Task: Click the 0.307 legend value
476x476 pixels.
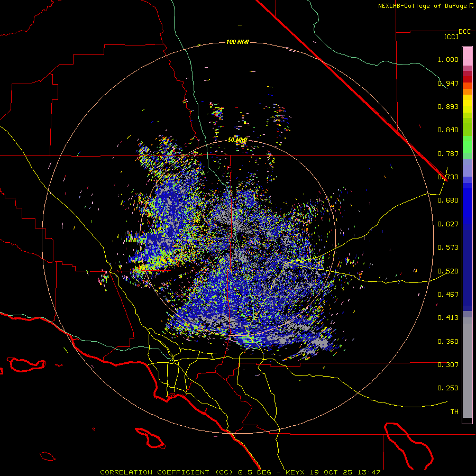Action: point(448,365)
